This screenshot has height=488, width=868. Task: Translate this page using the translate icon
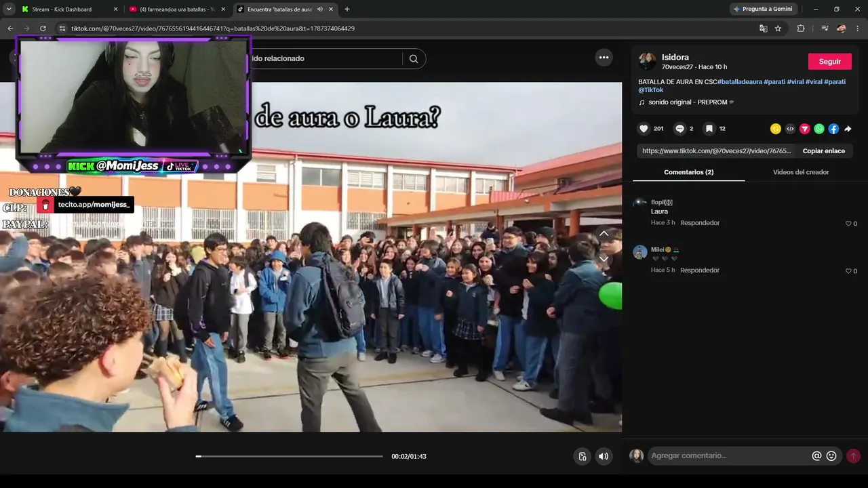pyautogui.click(x=764, y=28)
